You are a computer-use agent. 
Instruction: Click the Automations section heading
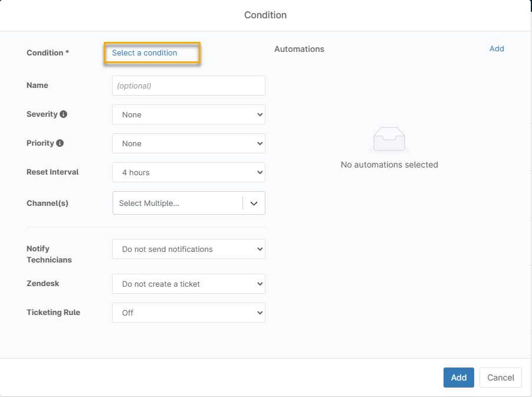tap(299, 50)
